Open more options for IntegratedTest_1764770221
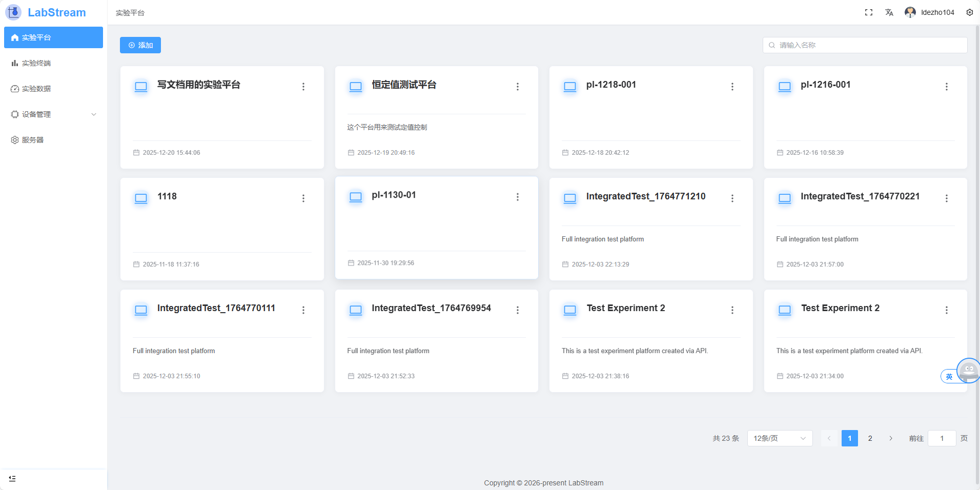This screenshot has width=980, height=490. [946, 198]
